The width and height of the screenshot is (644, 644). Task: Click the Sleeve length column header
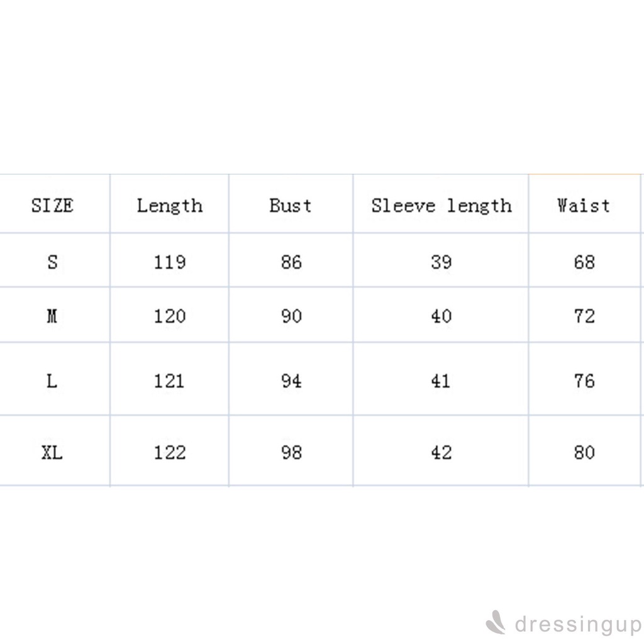click(441, 206)
